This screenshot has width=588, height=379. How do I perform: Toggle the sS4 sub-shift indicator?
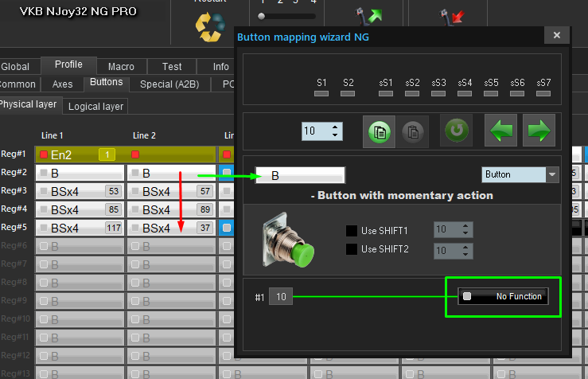pos(465,93)
